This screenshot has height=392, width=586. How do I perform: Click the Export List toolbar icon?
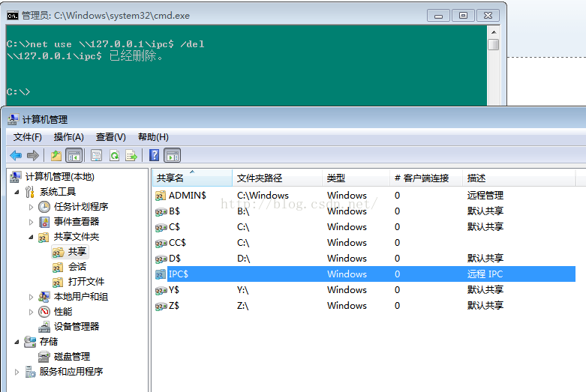(131, 155)
